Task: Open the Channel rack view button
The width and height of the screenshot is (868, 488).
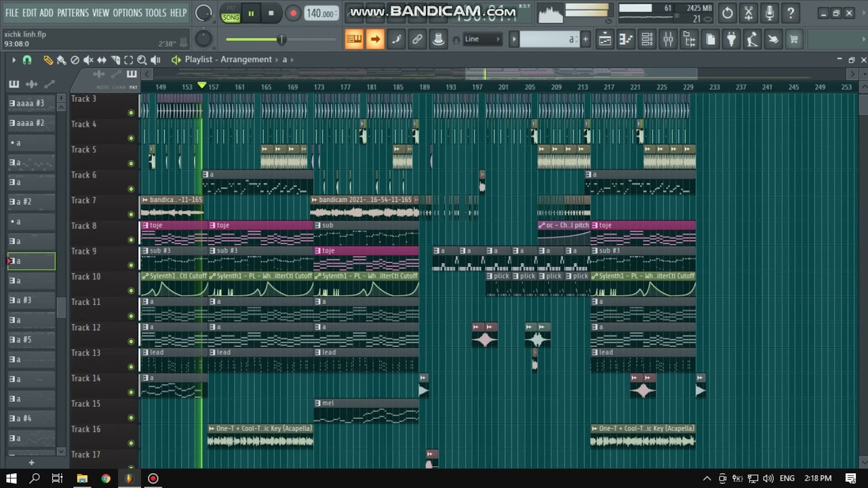Action: [x=647, y=39]
